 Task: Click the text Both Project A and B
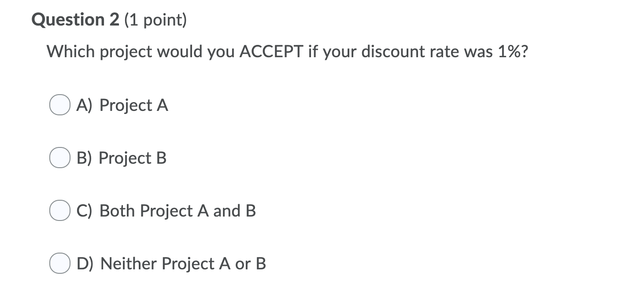click(x=178, y=210)
